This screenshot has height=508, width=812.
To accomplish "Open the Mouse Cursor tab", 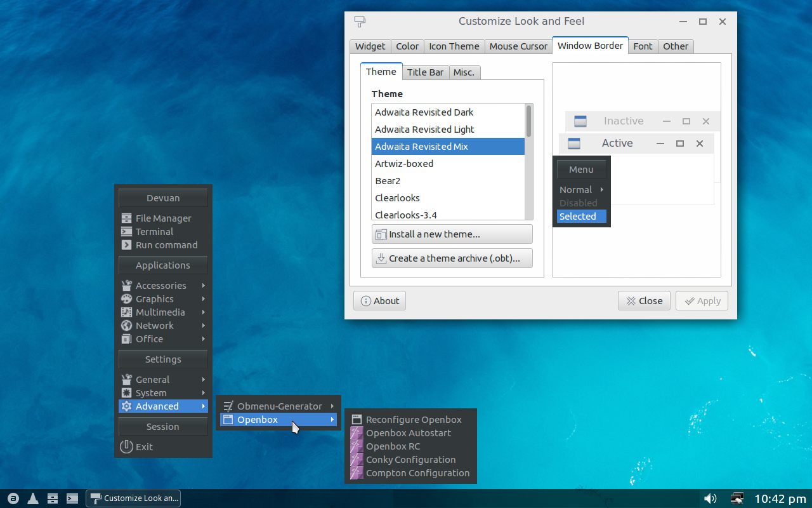I will (518, 46).
